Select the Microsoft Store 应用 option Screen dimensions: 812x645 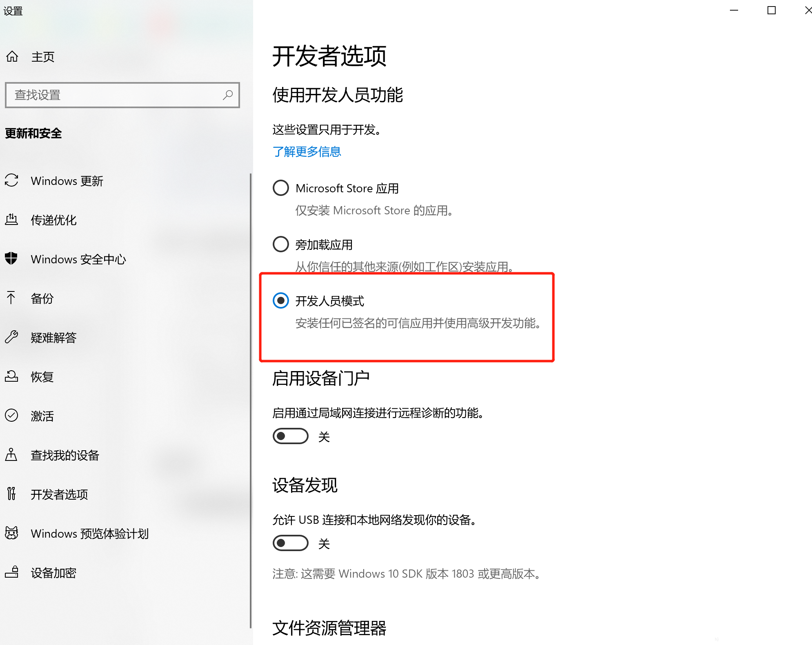(x=280, y=188)
